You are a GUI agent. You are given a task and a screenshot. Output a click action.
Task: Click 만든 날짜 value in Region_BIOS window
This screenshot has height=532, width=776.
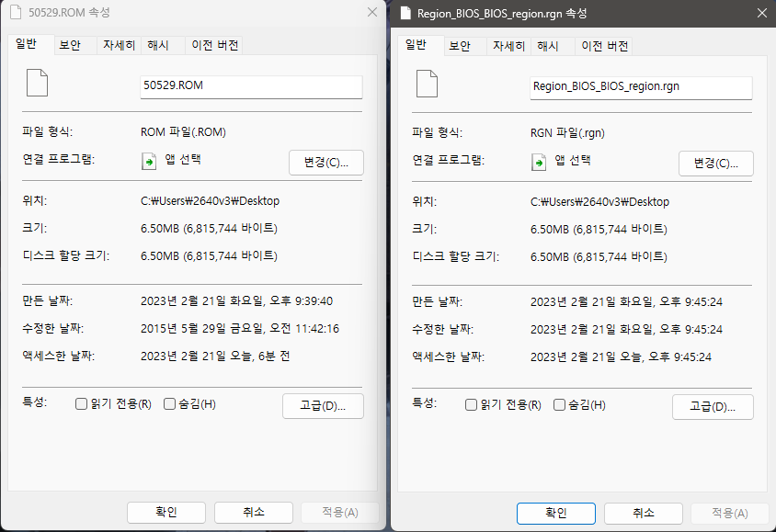pos(626,302)
